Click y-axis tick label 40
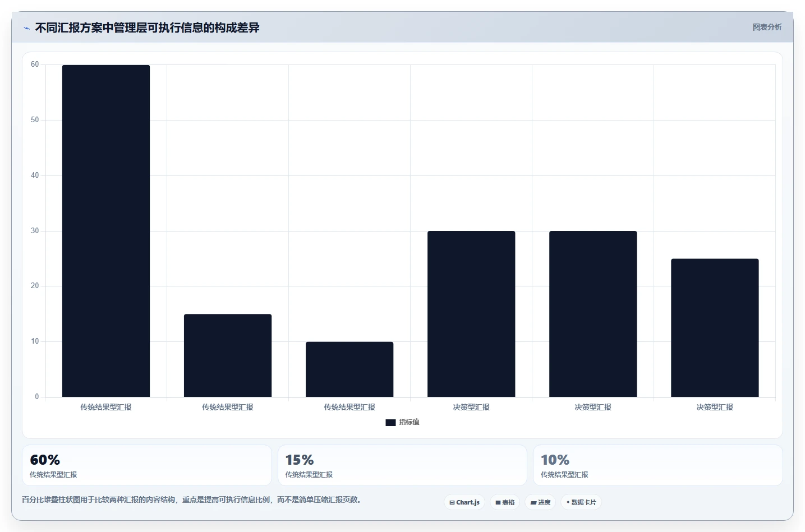This screenshot has width=805, height=532. [x=35, y=175]
